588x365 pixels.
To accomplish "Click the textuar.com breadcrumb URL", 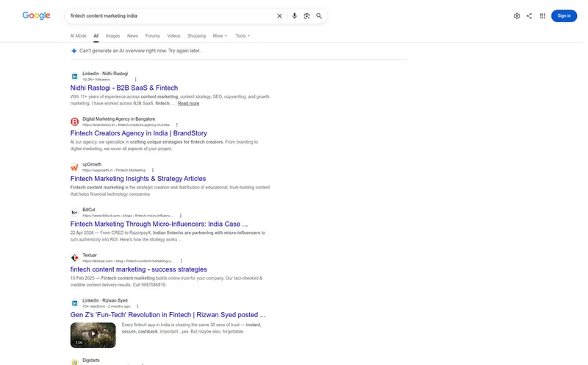I will click(x=128, y=261).
